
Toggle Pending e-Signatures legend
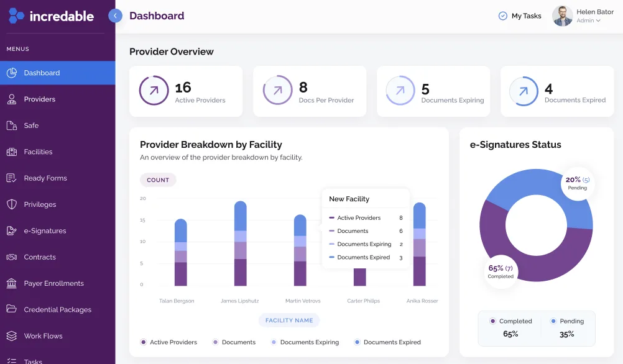(568, 321)
